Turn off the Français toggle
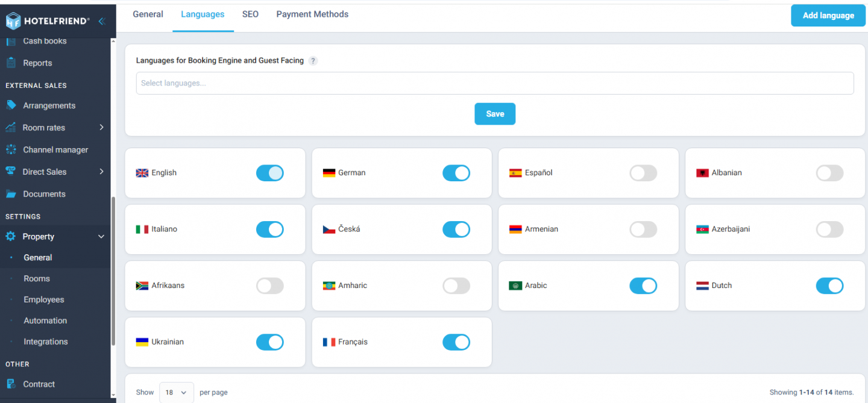Screen dimensions: 868x403 point(456,342)
